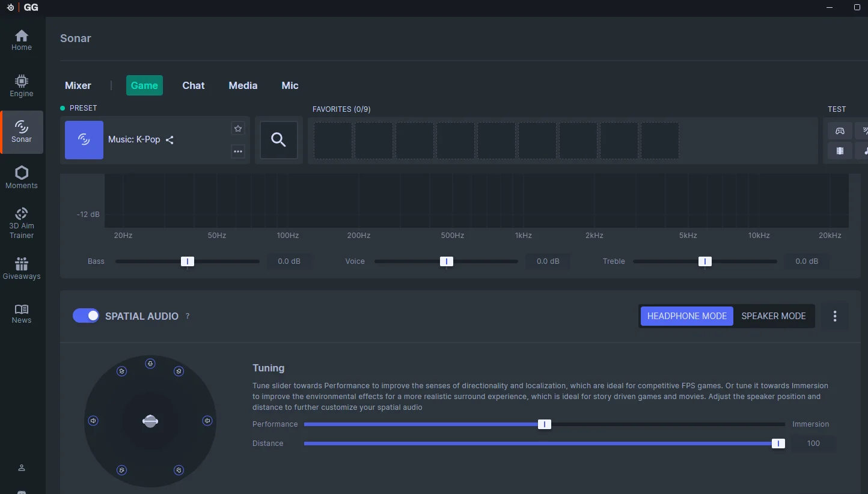Click the Bass slider handle
868x494 pixels.
pos(188,261)
